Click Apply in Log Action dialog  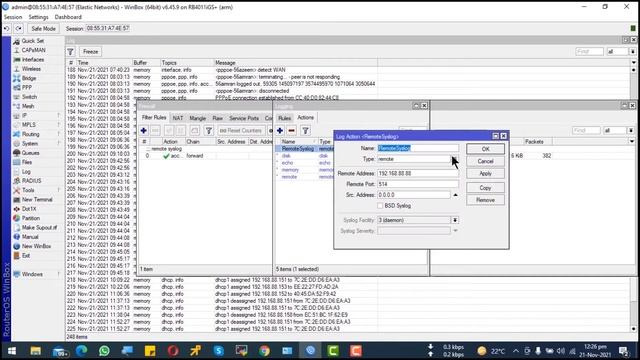(x=485, y=173)
